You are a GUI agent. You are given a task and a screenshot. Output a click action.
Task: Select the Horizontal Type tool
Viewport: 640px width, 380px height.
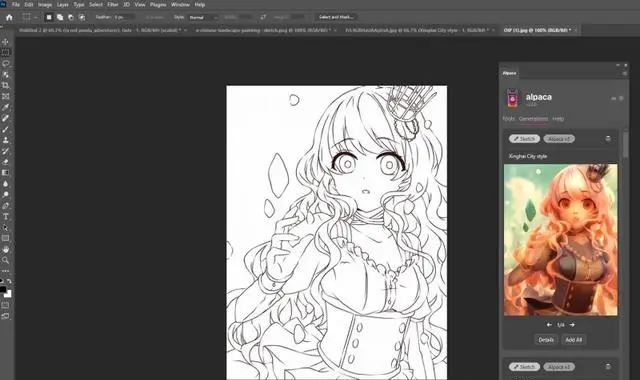[5, 216]
